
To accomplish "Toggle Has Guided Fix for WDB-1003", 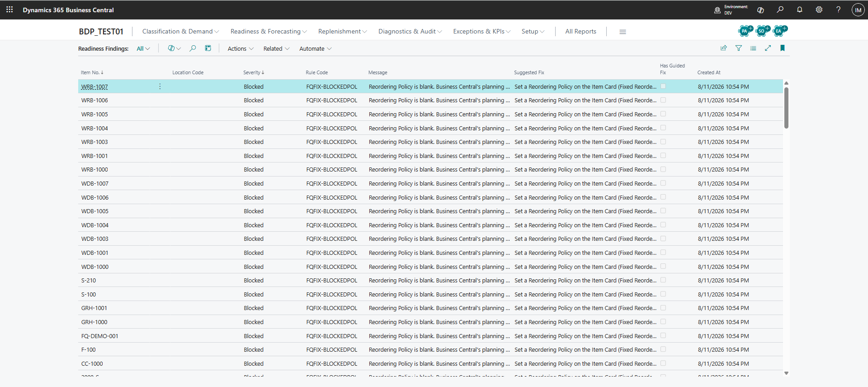I will (663, 239).
